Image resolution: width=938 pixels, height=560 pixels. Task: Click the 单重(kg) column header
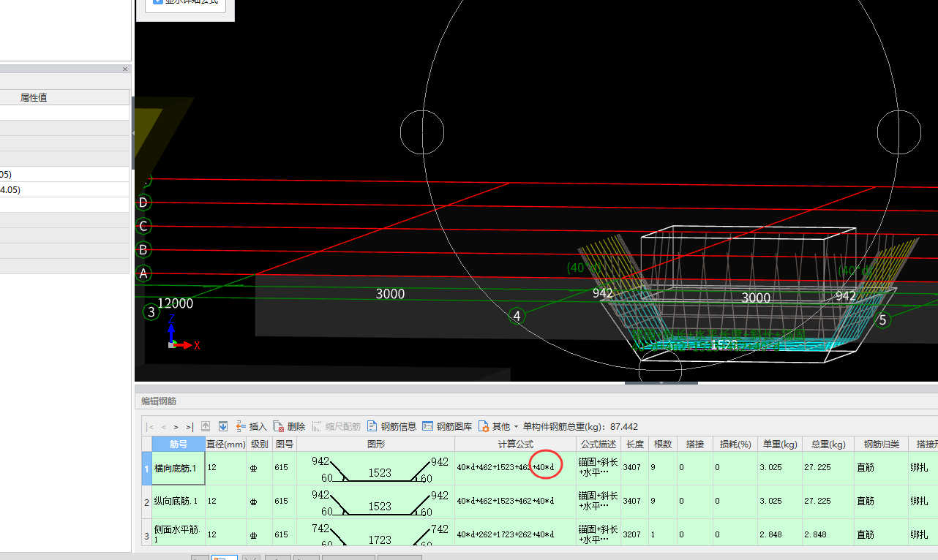tap(779, 444)
